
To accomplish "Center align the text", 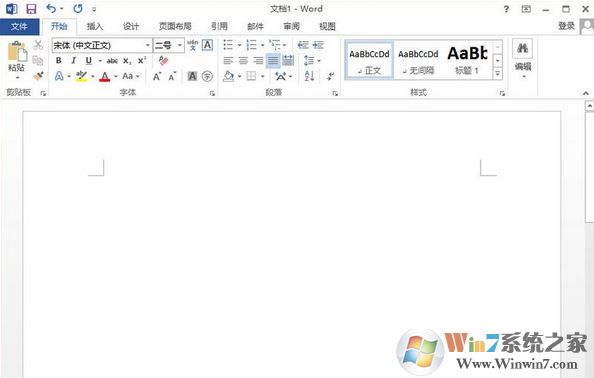I will 243,60.
